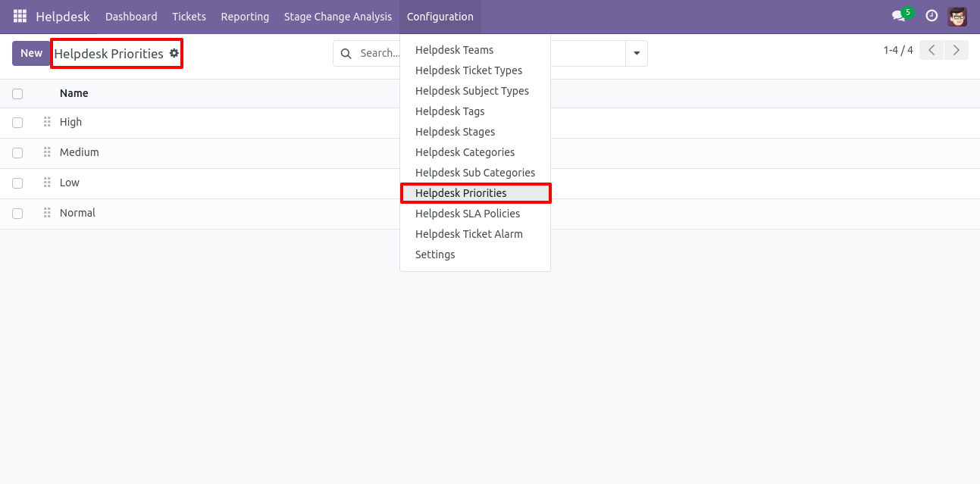Select Helpdesk Ticket Types entry
The height and width of the screenshot is (484, 980).
tap(475, 70)
